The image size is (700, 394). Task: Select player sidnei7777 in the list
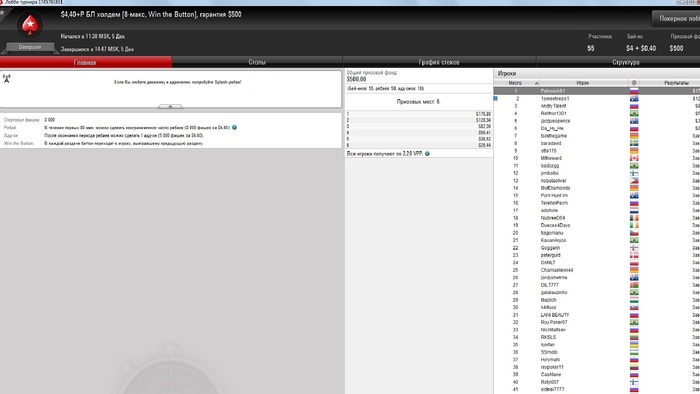coord(597,390)
